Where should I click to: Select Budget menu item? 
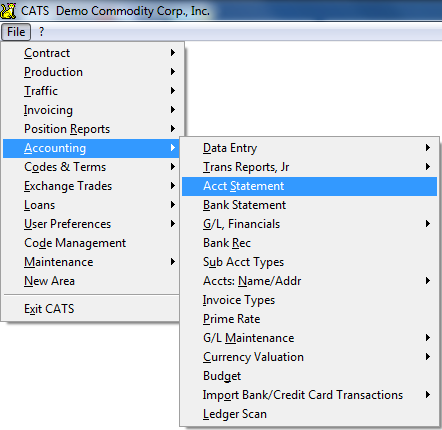309,376
